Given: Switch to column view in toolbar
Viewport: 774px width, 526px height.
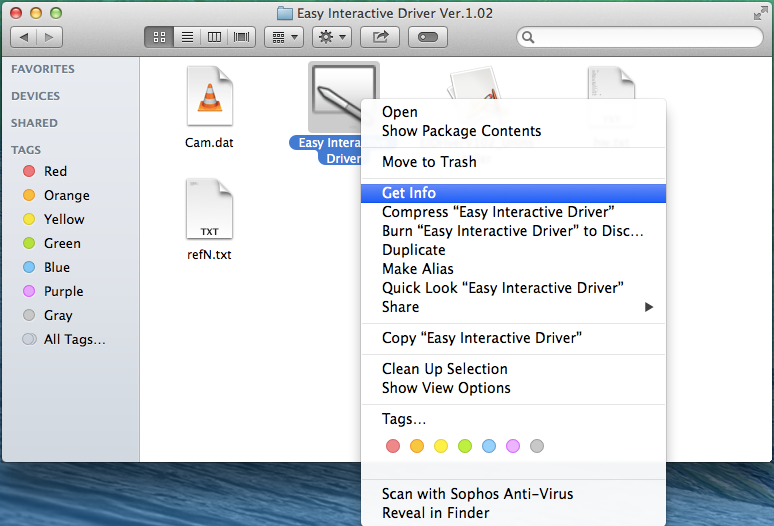Looking at the screenshot, I should point(213,37).
